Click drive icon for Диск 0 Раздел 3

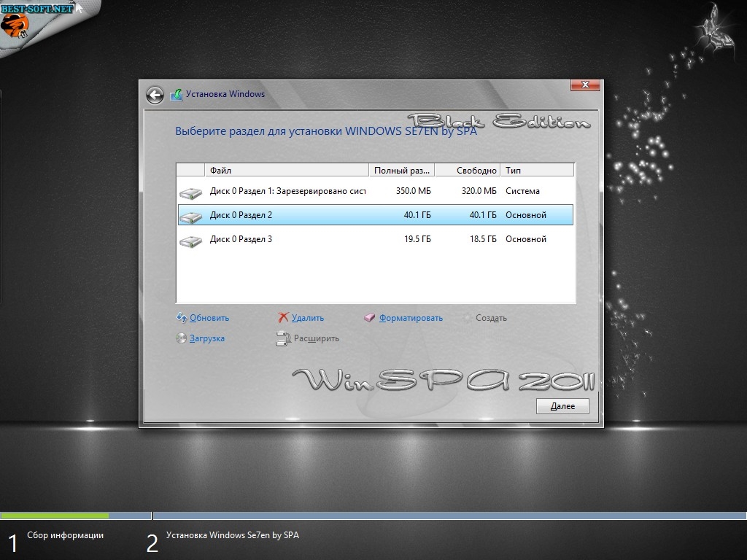pos(191,241)
